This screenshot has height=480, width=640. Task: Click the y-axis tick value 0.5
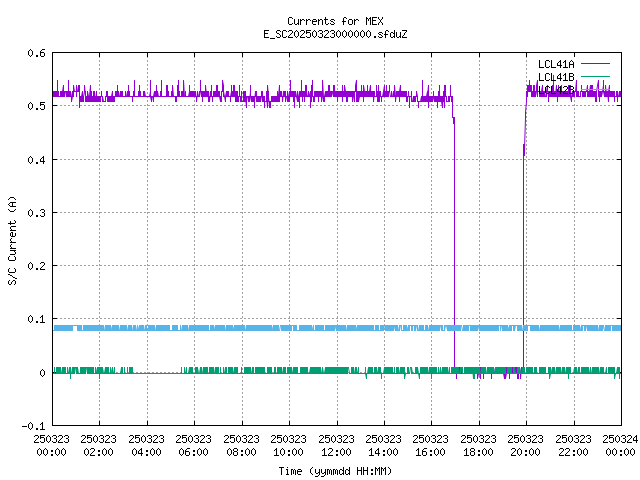pos(36,106)
